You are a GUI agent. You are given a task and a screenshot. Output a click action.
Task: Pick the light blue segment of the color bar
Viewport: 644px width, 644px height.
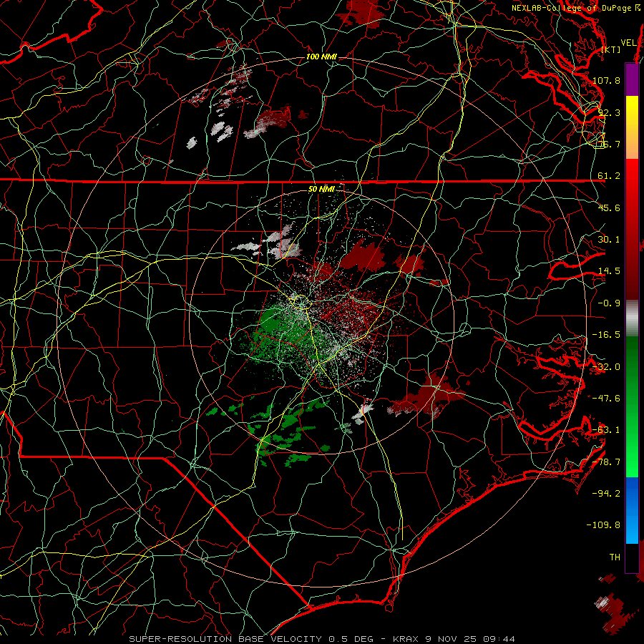tap(632, 528)
